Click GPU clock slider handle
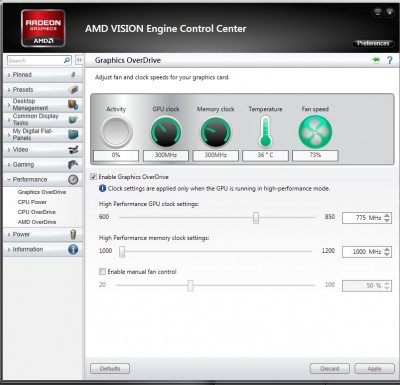The height and width of the screenshot is (385, 400). pyautogui.click(x=256, y=217)
